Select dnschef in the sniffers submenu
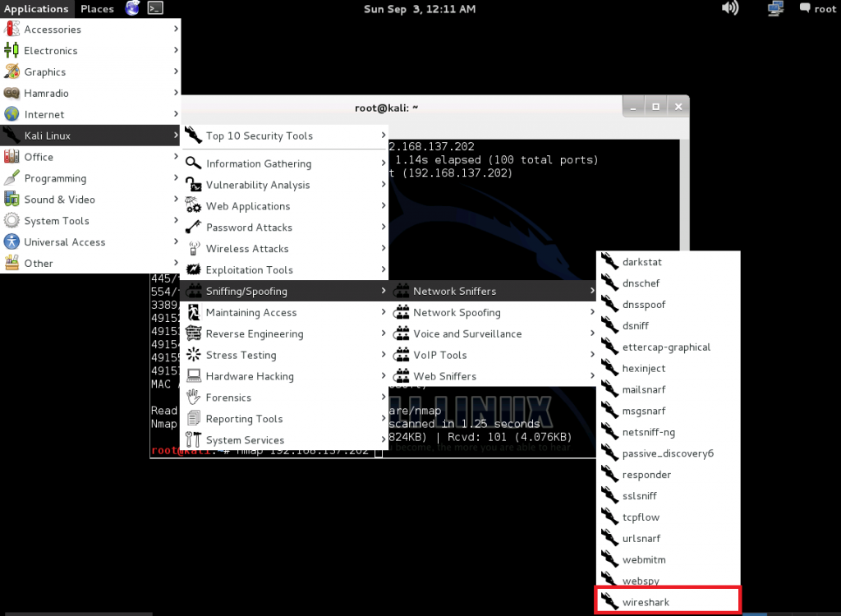The width and height of the screenshot is (841, 616). (669, 283)
